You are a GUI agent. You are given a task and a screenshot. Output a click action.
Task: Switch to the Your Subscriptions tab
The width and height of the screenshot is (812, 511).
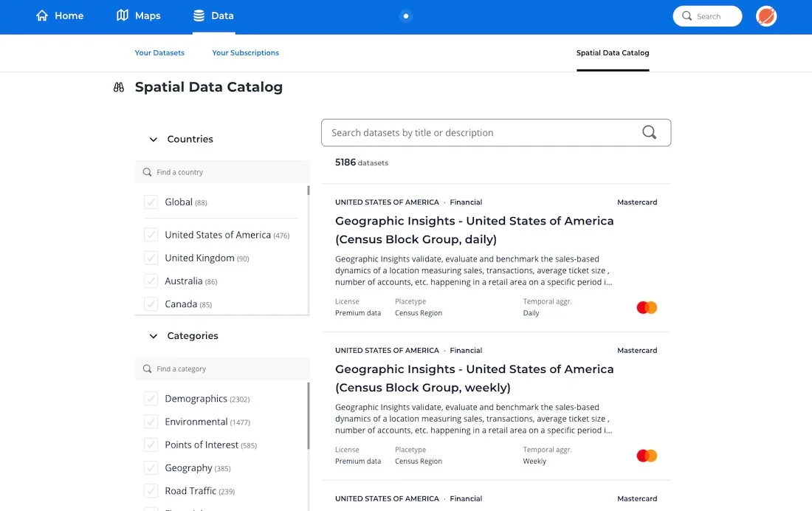245,52
